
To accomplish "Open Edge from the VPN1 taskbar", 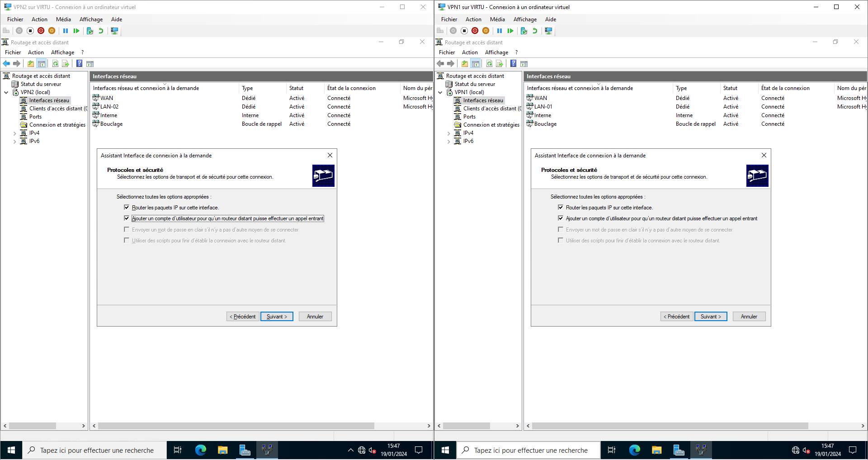I will click(x=634, y=450).
